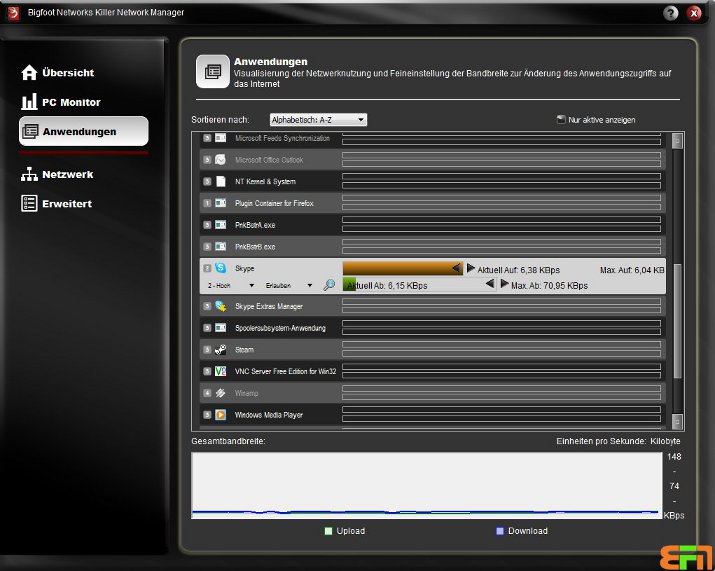Click the Steam application icon

coord(220,349)
